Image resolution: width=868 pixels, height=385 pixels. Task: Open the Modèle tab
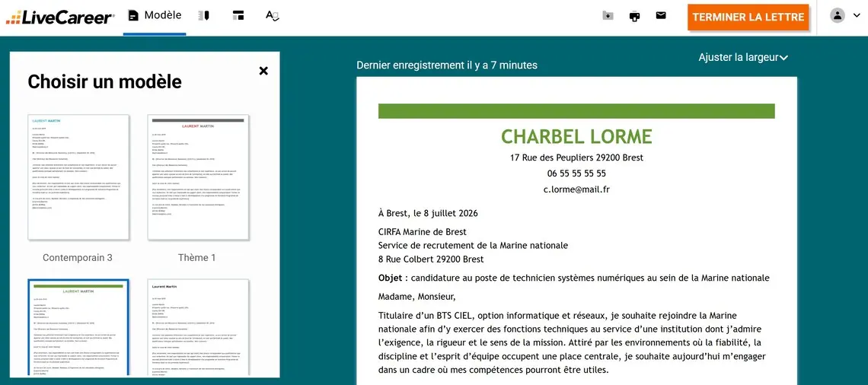tap(155, 16)
